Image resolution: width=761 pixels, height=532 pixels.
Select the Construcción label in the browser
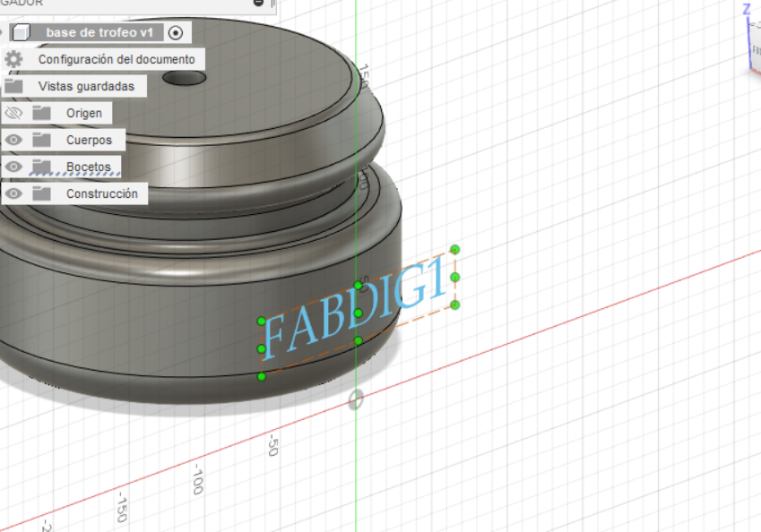point(102,193)
